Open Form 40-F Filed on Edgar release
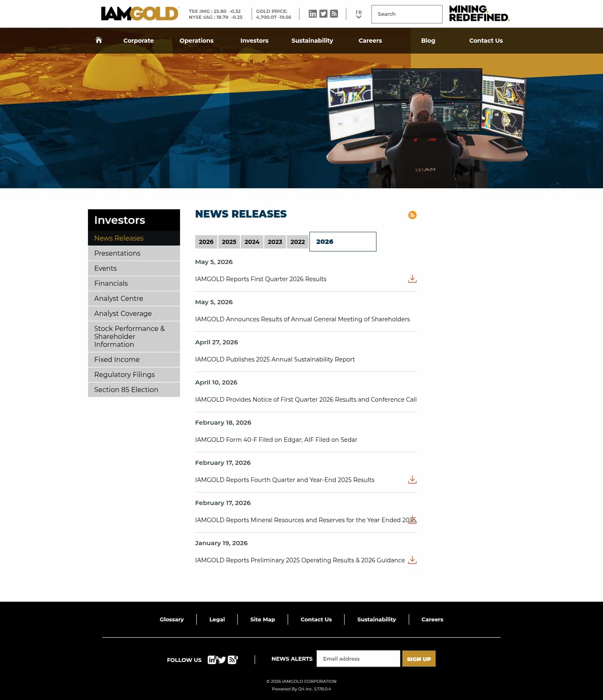Image resolution: width=603 pixels, height=700 pixels. pyautogui.click(x=276, y=440)
